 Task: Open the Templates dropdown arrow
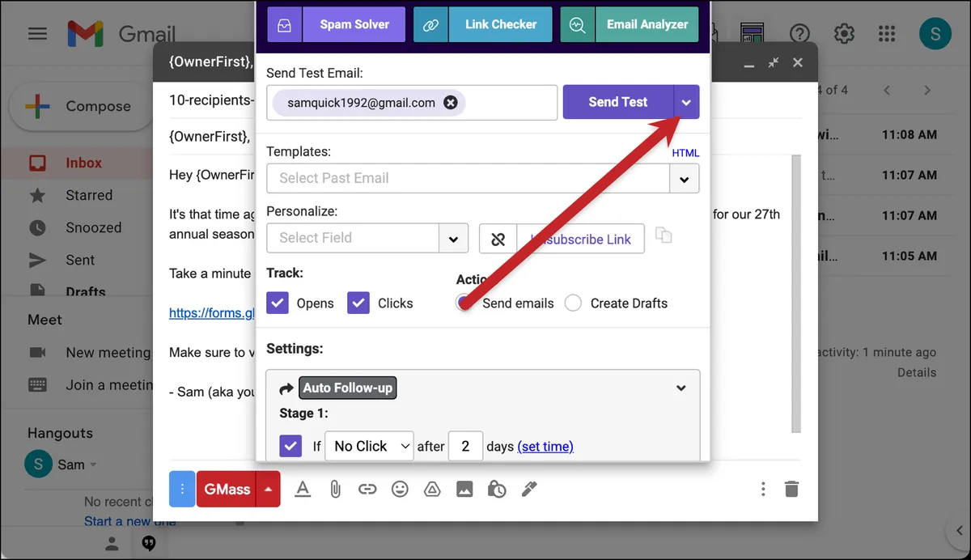(685, 178)
